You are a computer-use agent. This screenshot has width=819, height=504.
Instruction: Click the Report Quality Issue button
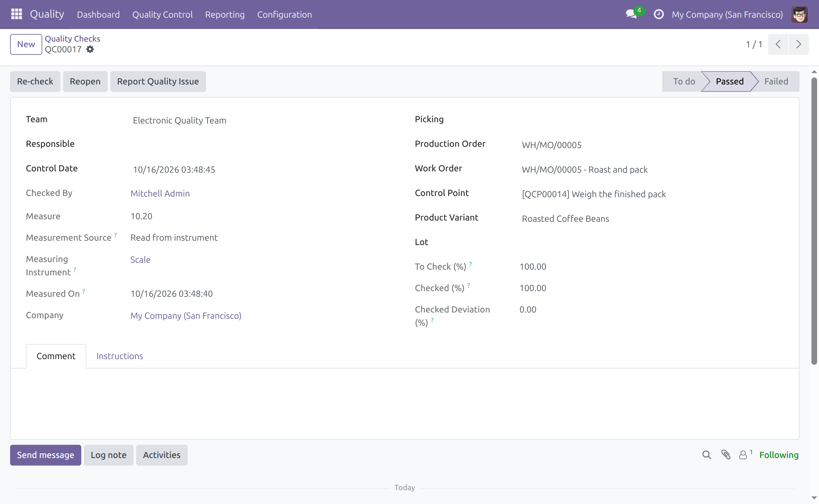(x=158, y=81)
